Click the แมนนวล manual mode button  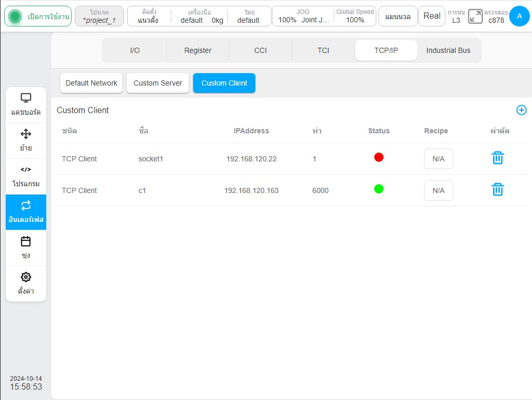click(x=398, y=16)
